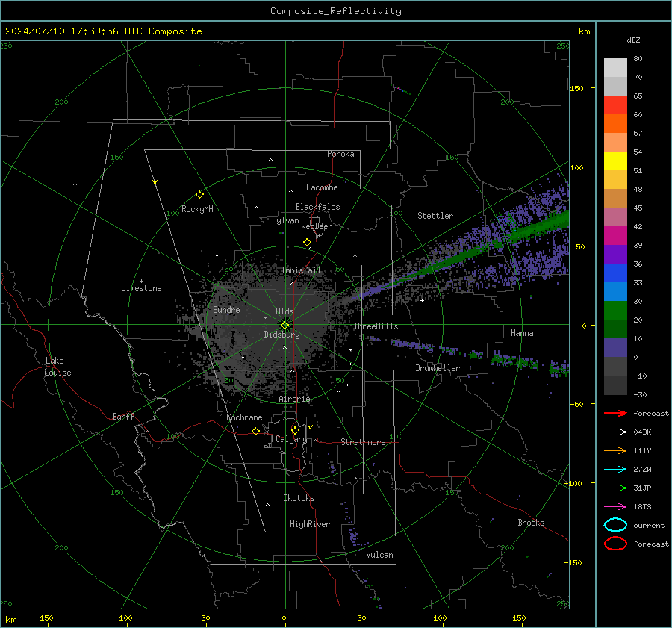Click the Drumheller label
The height and width of the screenshot is (628, 672).
(x=438, y=368)
